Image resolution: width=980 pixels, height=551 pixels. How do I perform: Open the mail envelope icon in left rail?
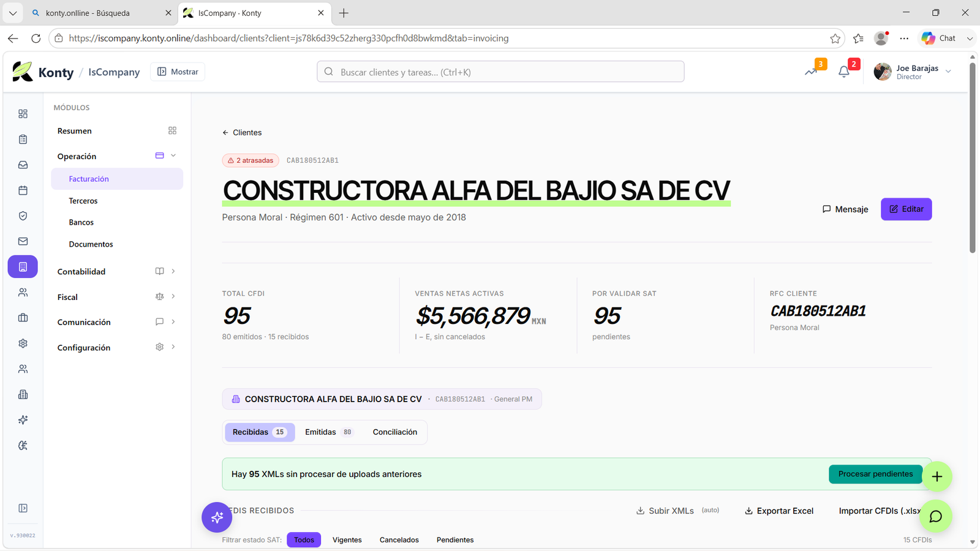click(x=23, y=241)
